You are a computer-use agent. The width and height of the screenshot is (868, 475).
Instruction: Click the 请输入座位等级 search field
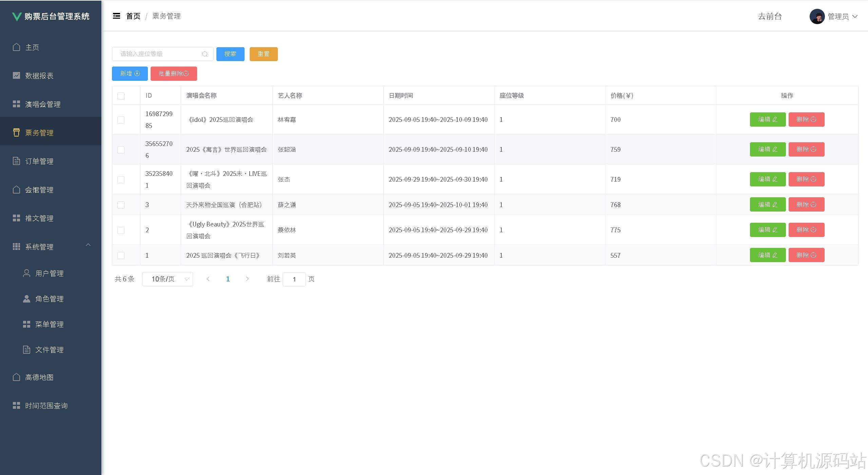point(162,54)
